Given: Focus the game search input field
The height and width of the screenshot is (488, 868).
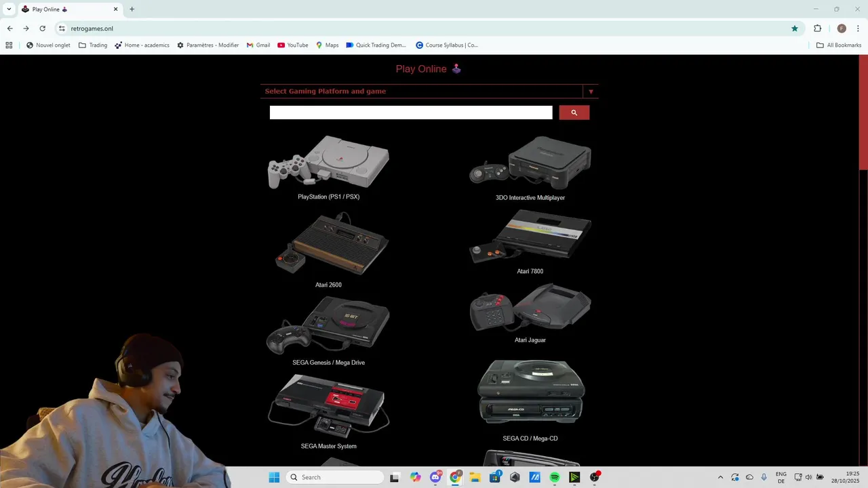Looking at the screenshot, I should click(411, 113).
